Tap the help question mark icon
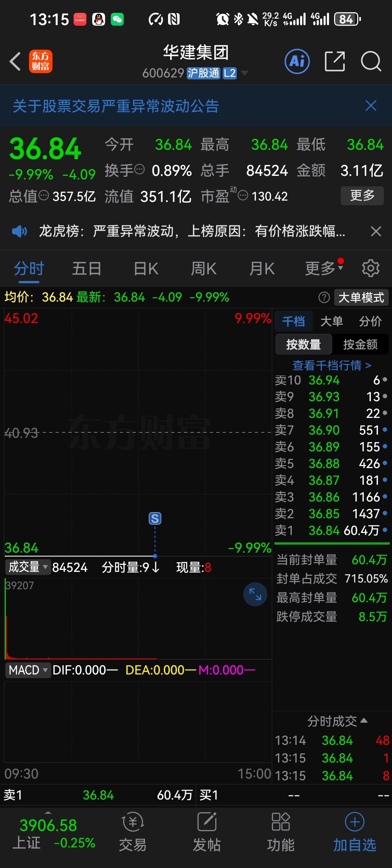The width and height of the screenshot is (392, 868). [x=324, y=298]
